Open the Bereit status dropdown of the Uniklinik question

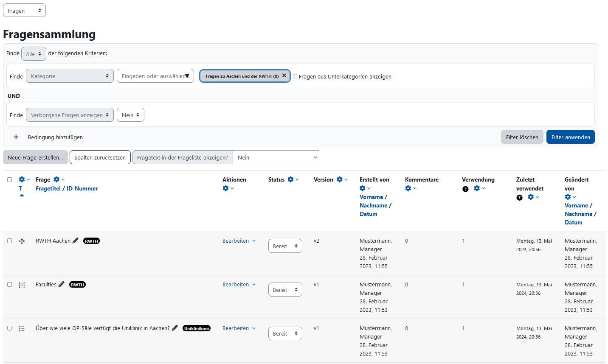[x=285, y=333]
